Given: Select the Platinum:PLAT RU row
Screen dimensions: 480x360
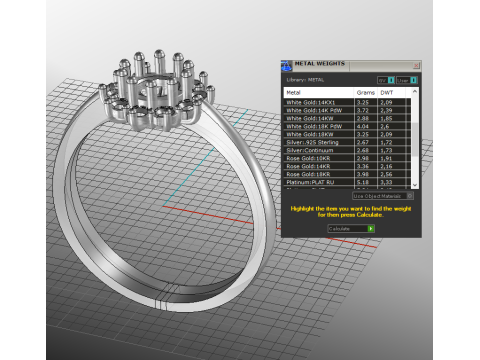Looking at the screenshot, I should 347,182.
